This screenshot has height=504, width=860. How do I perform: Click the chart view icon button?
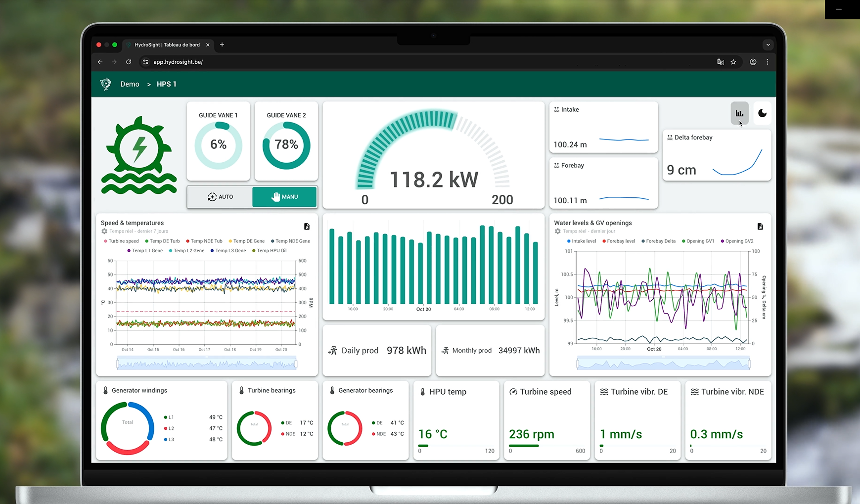tap(739, 113)
